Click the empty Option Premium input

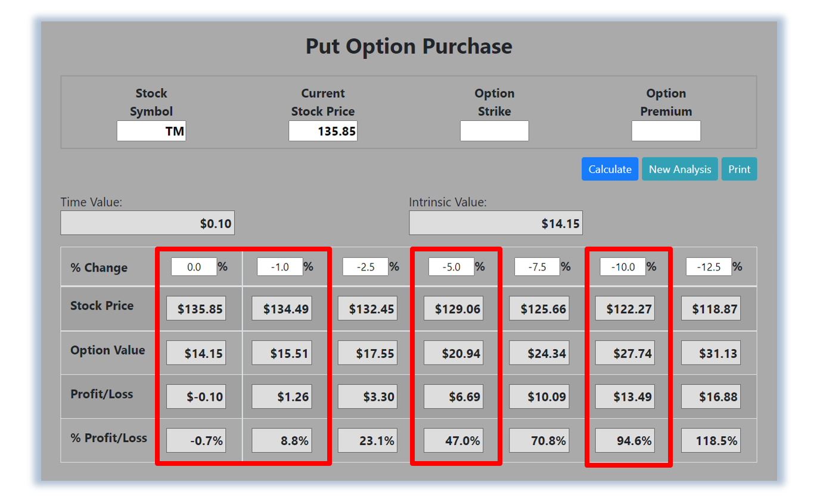click(666, 131)
